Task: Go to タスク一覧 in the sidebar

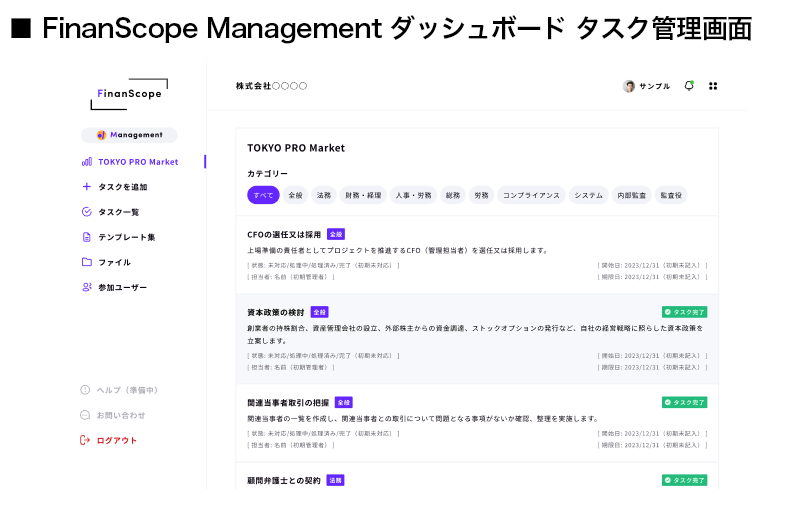Action: click(x=118, y=212)
